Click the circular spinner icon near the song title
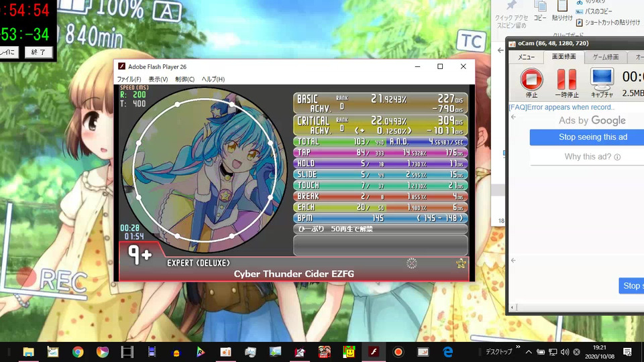This screenshot has height=362, width=644. [411, 263]
